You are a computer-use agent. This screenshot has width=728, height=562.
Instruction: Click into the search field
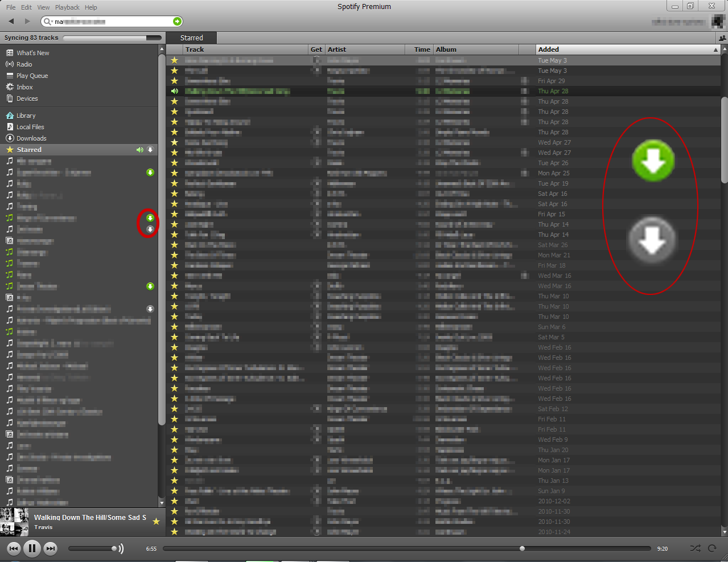[112, 21]
